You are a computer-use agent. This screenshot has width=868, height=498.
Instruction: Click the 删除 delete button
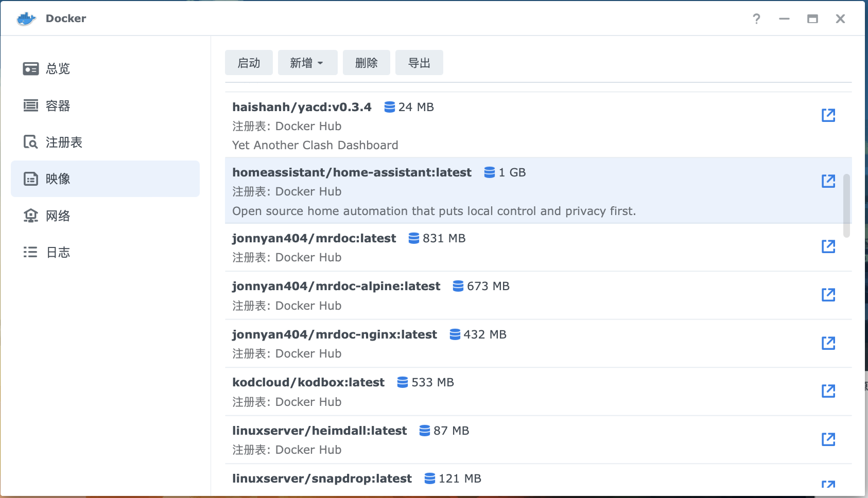[x=367, y=63]
